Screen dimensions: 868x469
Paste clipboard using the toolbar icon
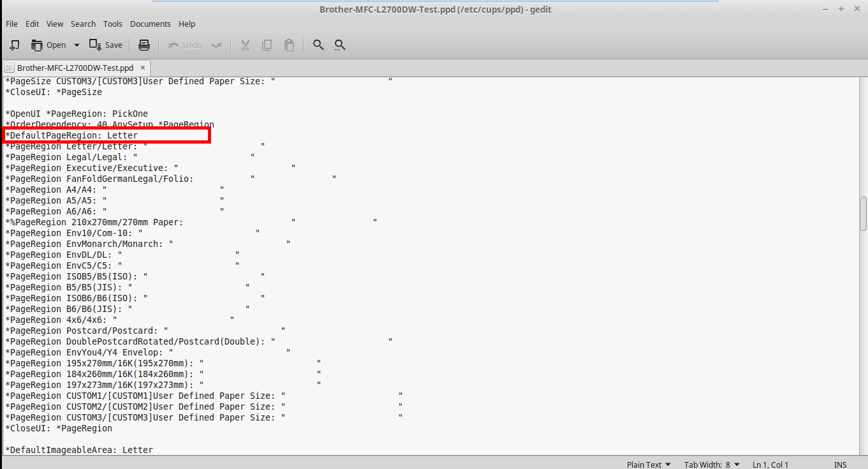[x=289, y=45]
